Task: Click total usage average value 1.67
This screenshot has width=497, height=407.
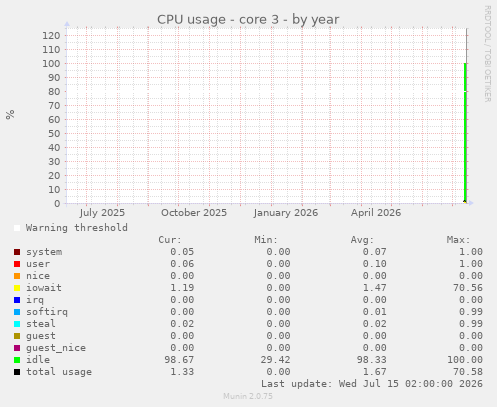Action: point(375,372)
